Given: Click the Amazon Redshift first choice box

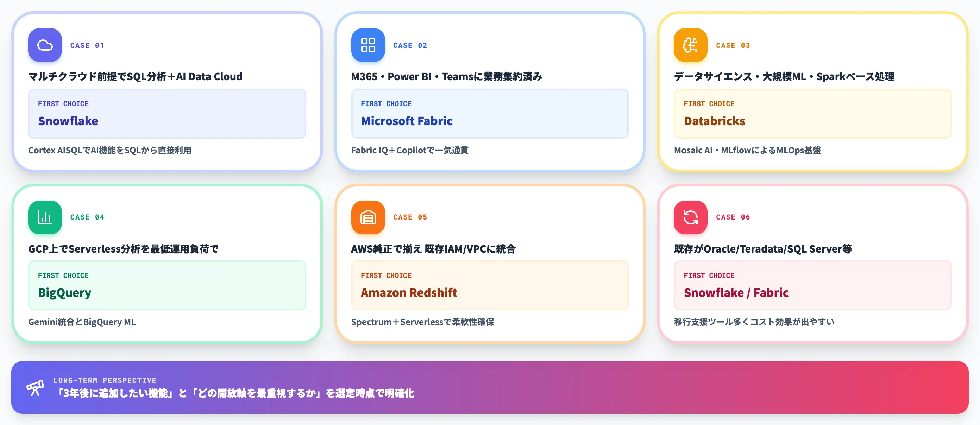Looking at the screenshot, I should (x=490, y=285).
